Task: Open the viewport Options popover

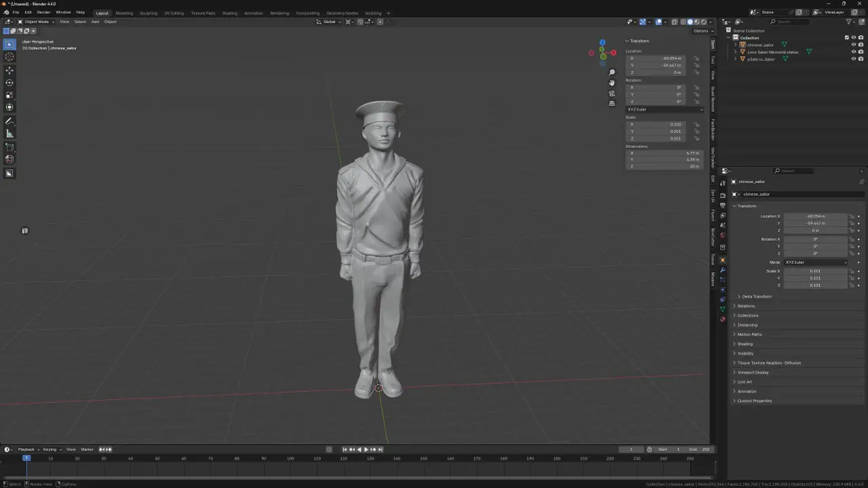Action: (x=701, y=30)
